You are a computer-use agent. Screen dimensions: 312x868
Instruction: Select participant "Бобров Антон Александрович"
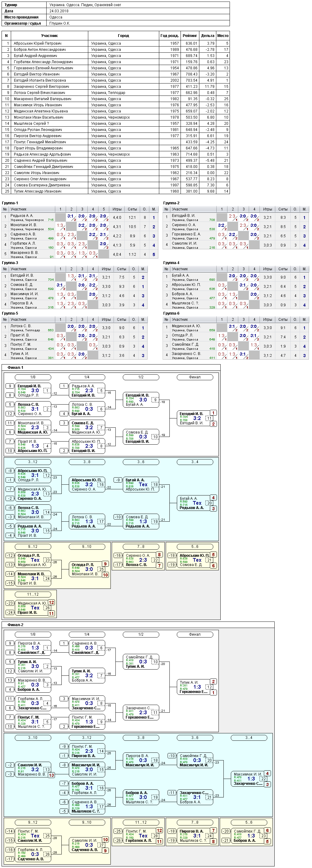point(40,50)
